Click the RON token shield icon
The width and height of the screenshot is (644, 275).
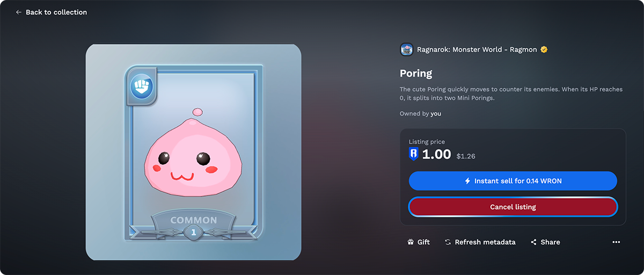(x=413, y=154)
